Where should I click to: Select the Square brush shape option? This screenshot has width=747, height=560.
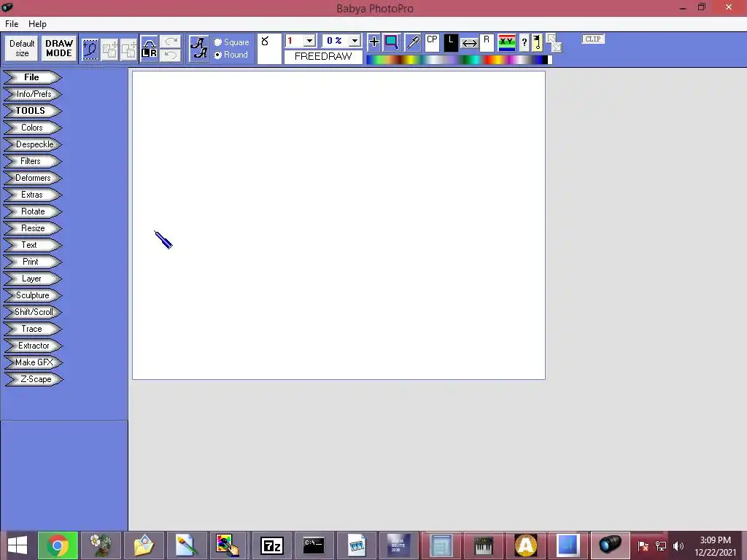tap(231, 42)
